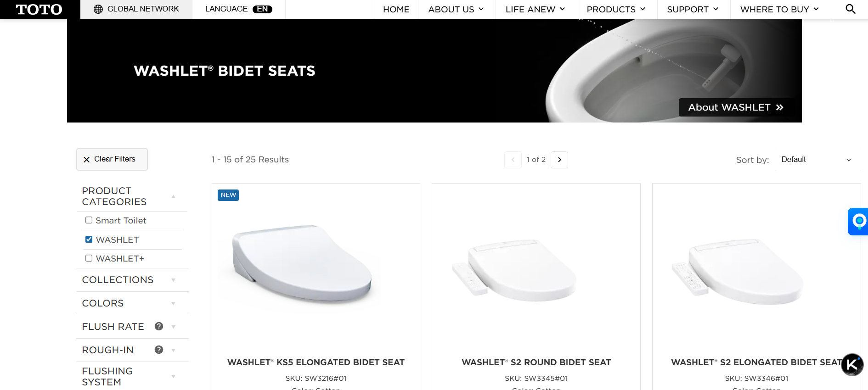Open the Support menu
The height and width of the screenshot is (390, 868).
tap(693, 10)
